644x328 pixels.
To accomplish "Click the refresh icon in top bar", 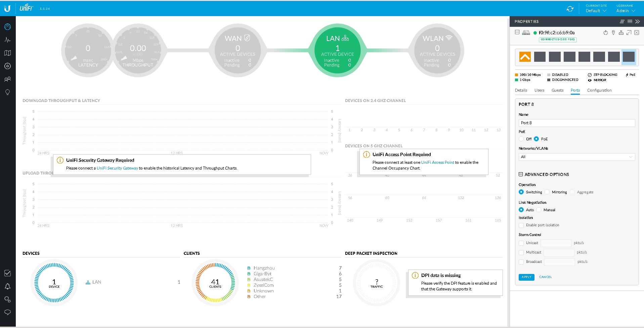I will (x=570, y=9).
